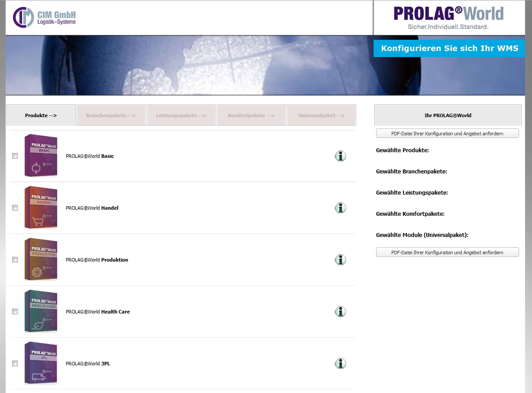Click bottom PDF-Datei Konfiguration anfordern button
Screen dimensions: 532x393
[447, 252]
